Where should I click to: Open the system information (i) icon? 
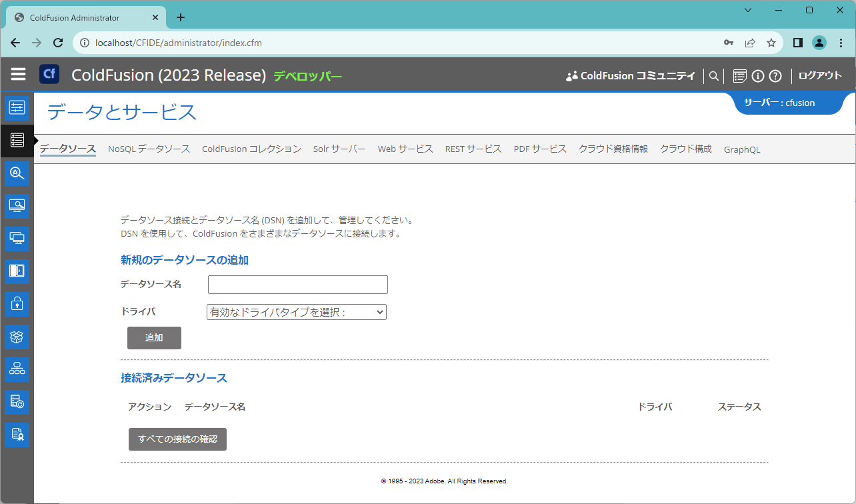758,76
